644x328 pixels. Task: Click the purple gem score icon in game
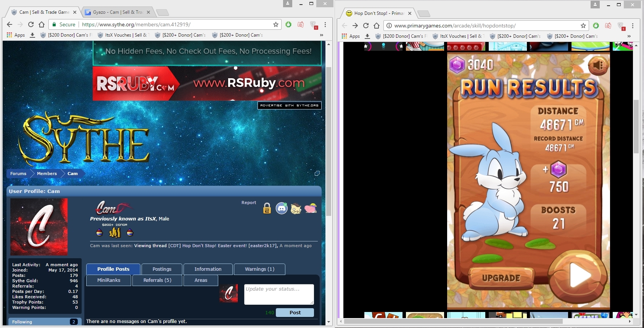[457, 65]
